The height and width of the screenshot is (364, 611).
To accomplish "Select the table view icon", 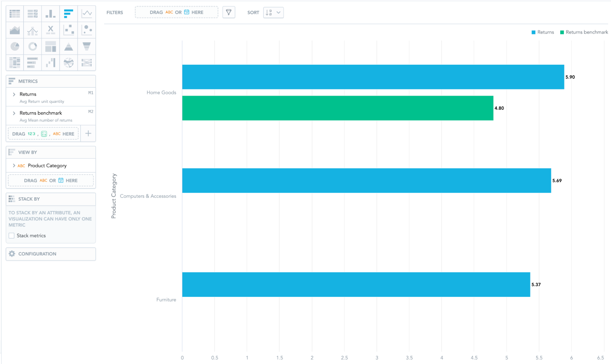I will click(x=15, y=13).
